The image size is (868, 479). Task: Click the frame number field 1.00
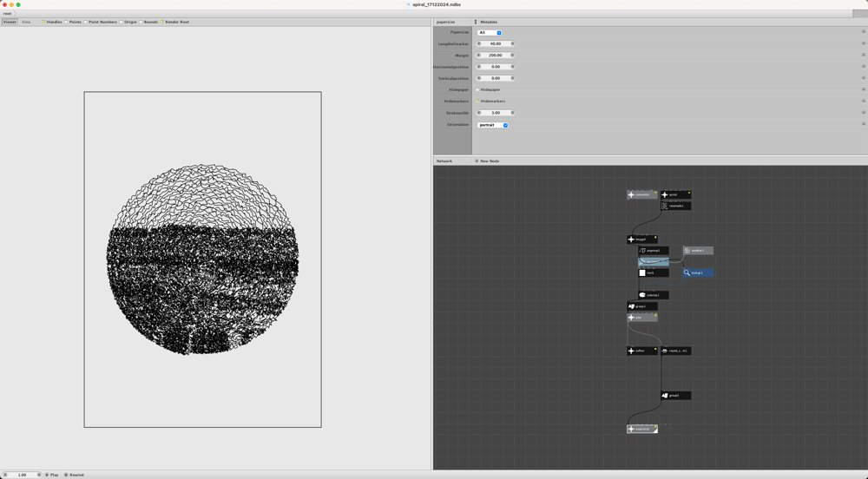23,475
